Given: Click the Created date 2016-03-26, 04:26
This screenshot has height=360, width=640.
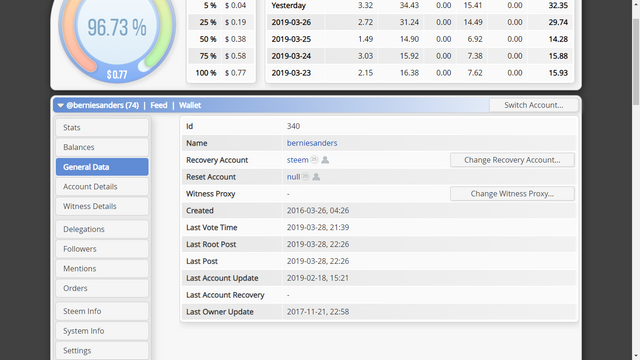Looking at the screenshot, I should click(318, 211).
